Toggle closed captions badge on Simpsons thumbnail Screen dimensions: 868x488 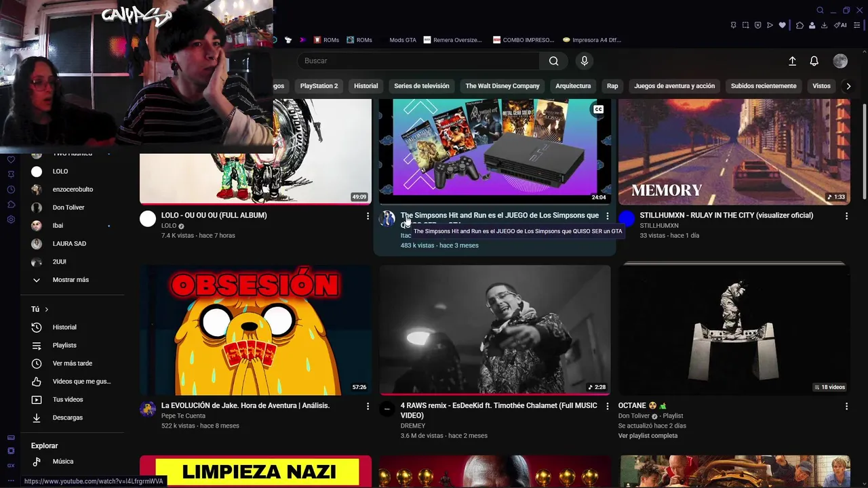pos(598,109)
